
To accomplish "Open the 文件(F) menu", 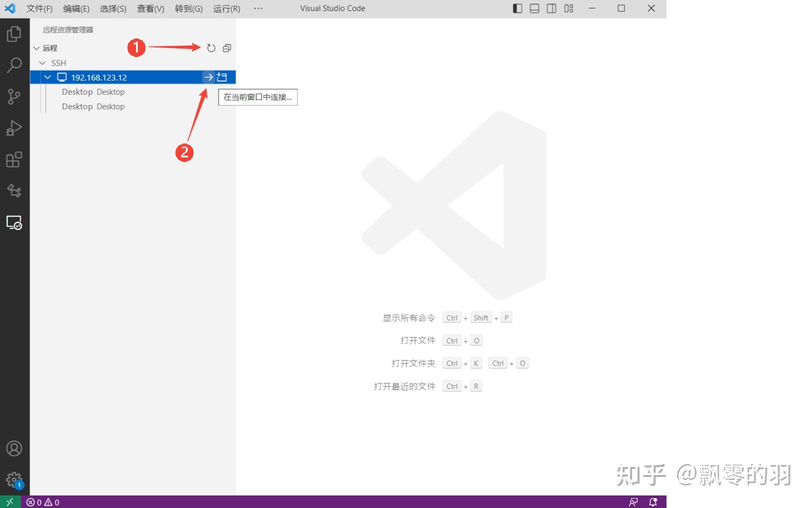I will click(x=39, y=8).
